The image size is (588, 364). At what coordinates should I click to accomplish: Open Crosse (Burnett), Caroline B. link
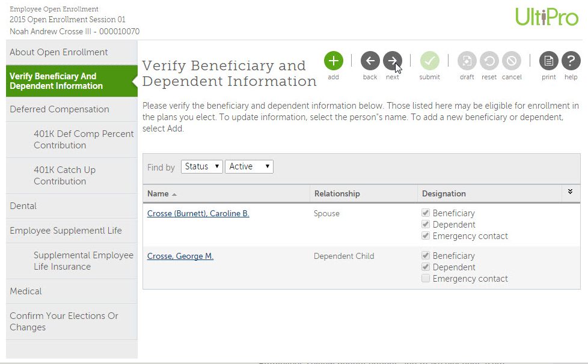click(x=198, y=214)
